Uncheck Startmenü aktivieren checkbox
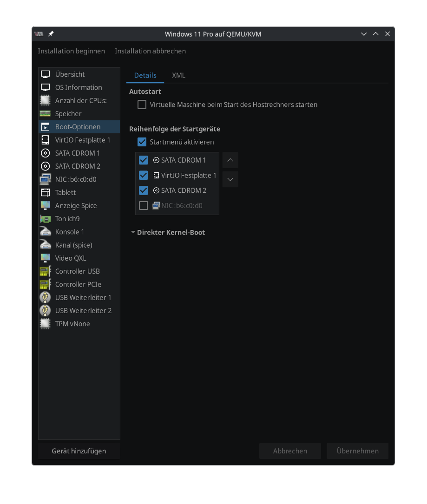The image size is (427, 504). pos(142,142)
